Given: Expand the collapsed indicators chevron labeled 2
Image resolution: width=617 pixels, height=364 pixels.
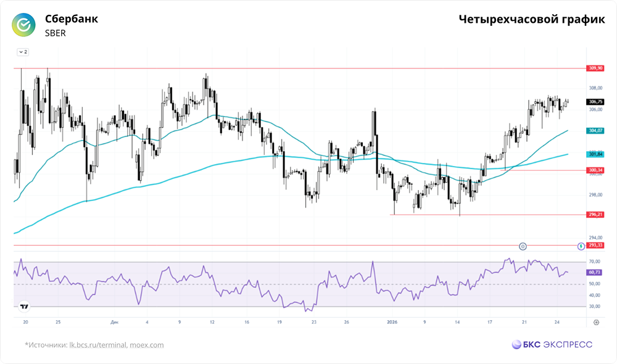Looking at the screenshot, I should (x=23, y=52).
